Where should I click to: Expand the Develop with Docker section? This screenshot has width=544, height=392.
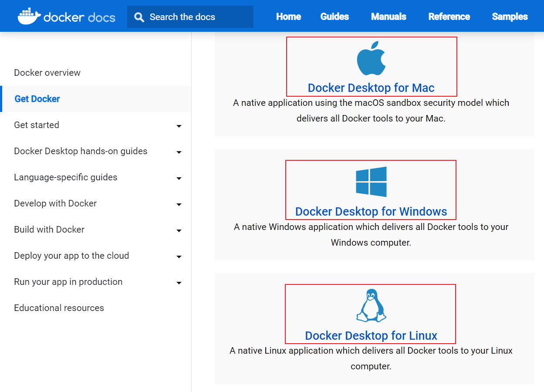coord(179,204)
